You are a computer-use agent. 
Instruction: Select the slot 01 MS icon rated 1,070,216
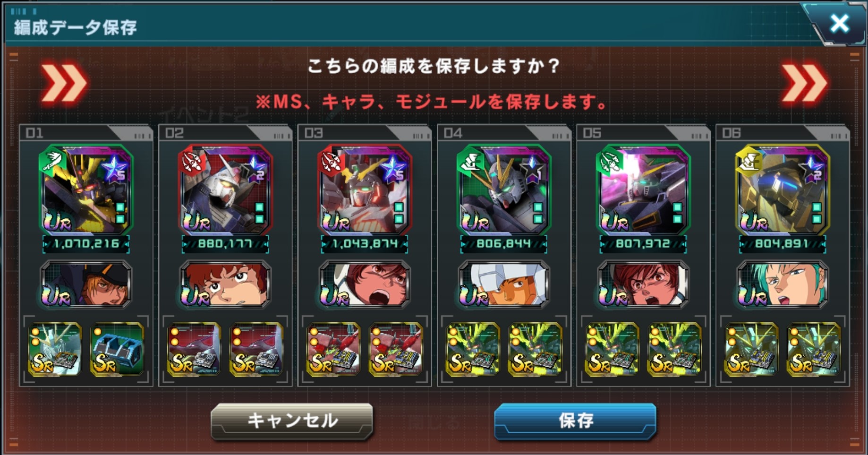[x=86, y=189]
